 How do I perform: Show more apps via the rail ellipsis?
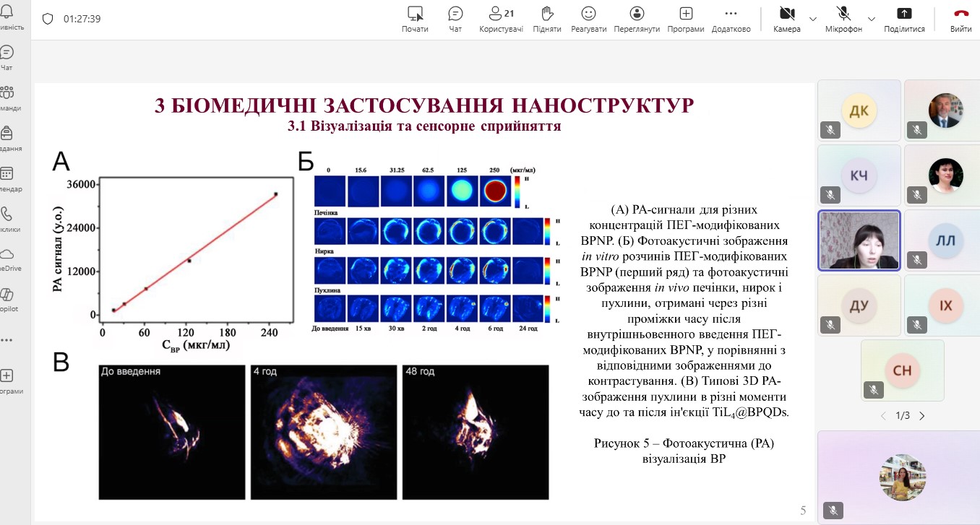(x=7, y=339)
